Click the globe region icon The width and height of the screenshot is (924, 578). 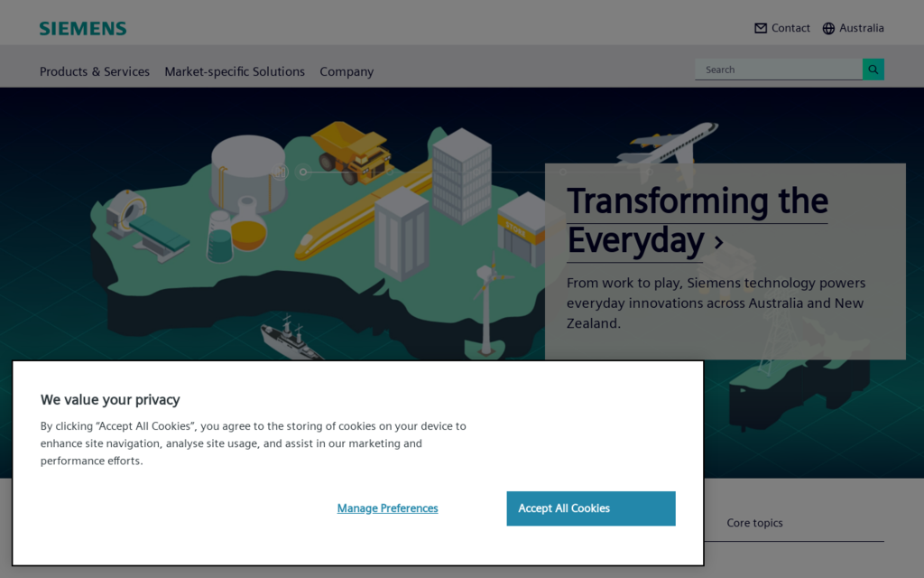(828, 28)
